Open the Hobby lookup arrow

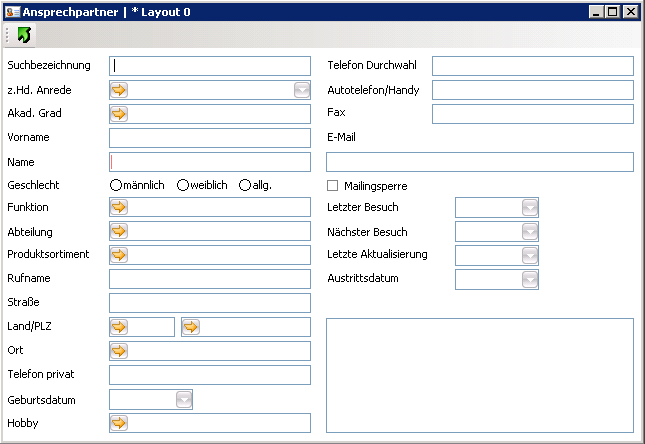119,423
